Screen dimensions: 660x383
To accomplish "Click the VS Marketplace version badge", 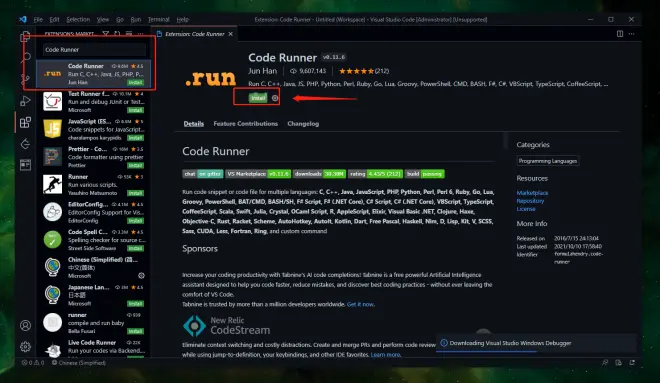I will pyautogui.click(x=258, y=174).
